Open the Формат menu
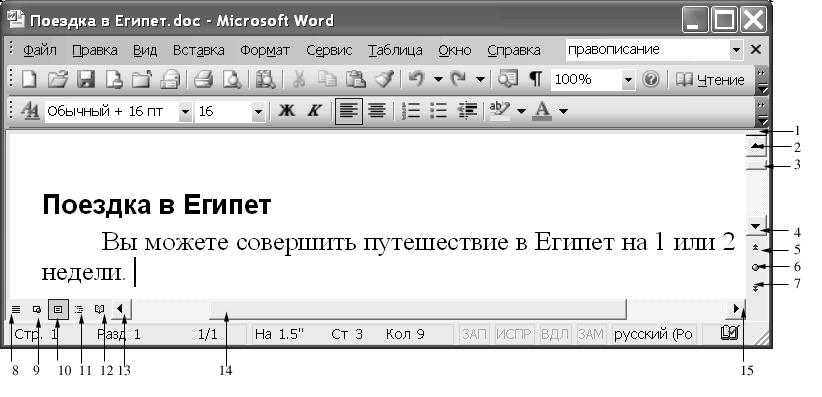Screen dimensions: 822x397 [x=265, y=50]
